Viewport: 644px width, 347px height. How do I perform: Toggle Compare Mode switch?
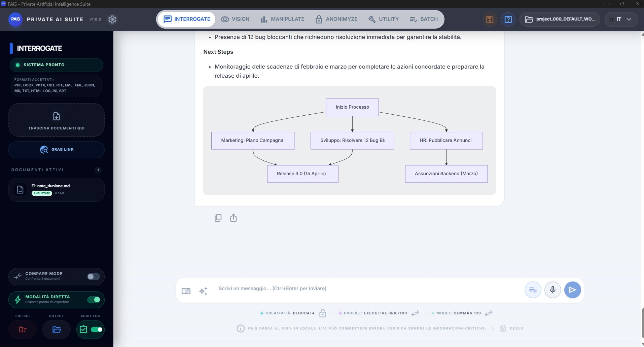(94, 276)
